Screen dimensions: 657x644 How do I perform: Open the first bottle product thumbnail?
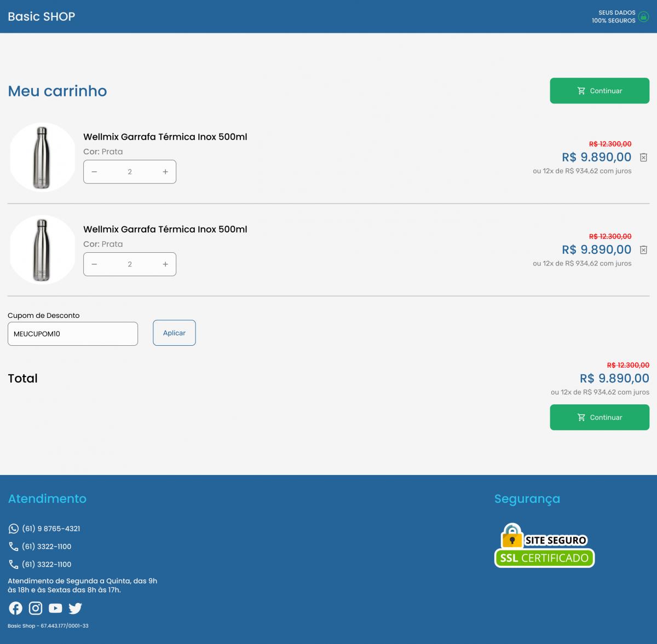42,158
